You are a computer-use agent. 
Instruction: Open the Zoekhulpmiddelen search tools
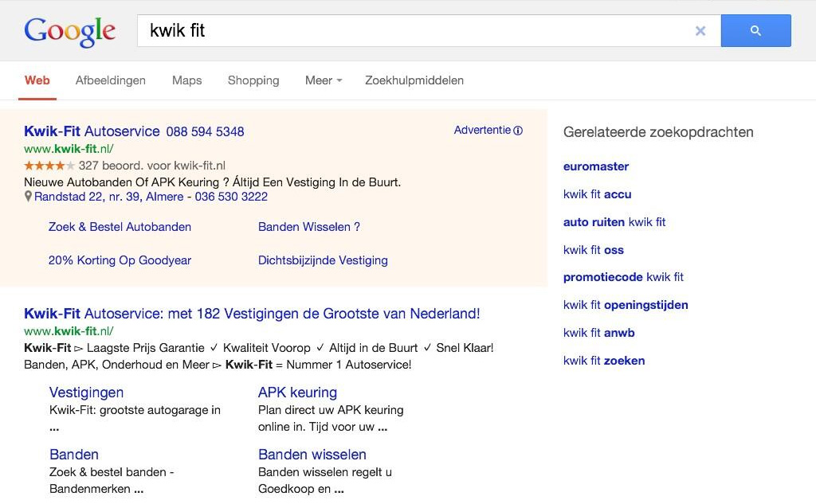coord(414,80)
